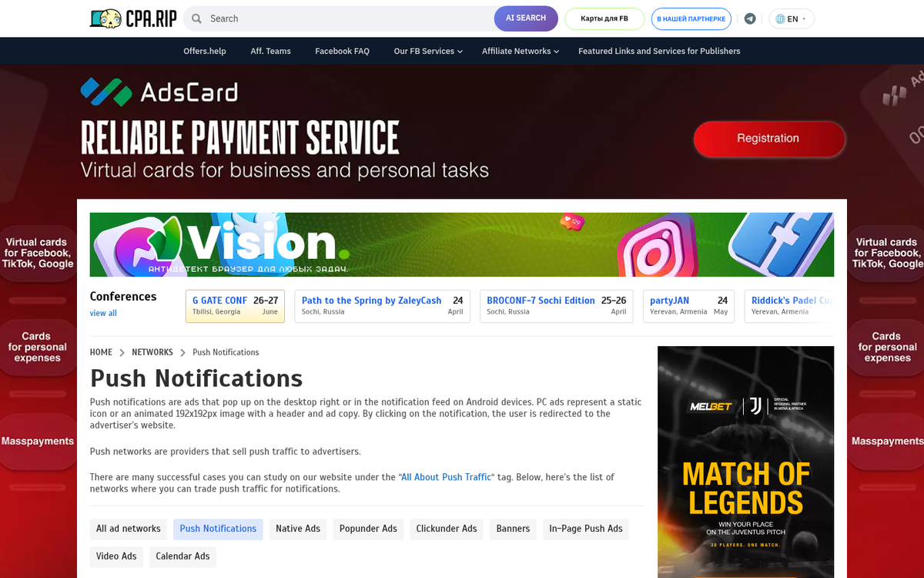
Task: Open the All About Push Traffic link
Action: [445, 477]
